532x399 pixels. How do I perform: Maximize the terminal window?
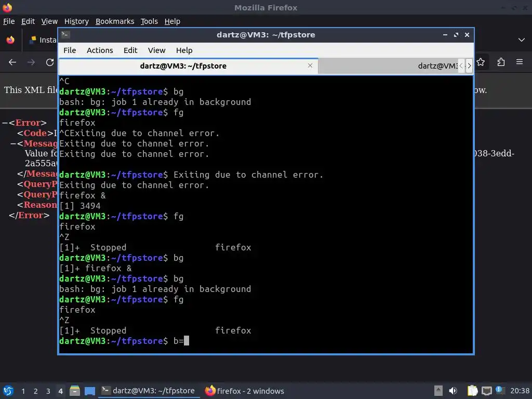[x=456, y=35]
